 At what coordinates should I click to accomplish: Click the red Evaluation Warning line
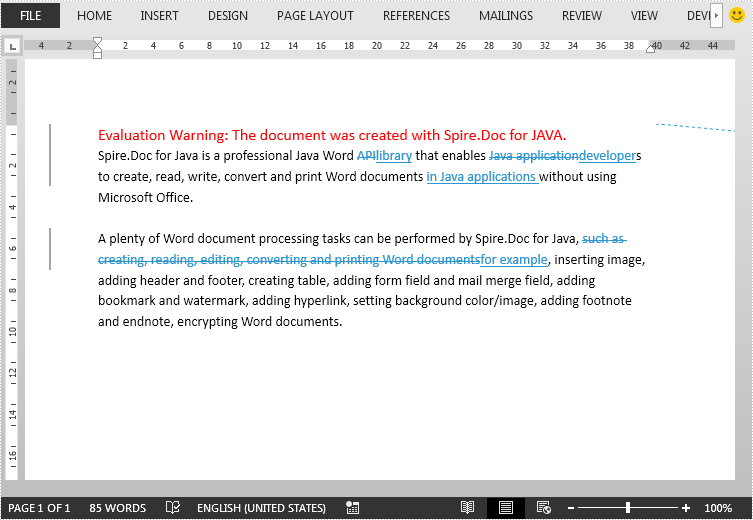click(x=332, y=135)
